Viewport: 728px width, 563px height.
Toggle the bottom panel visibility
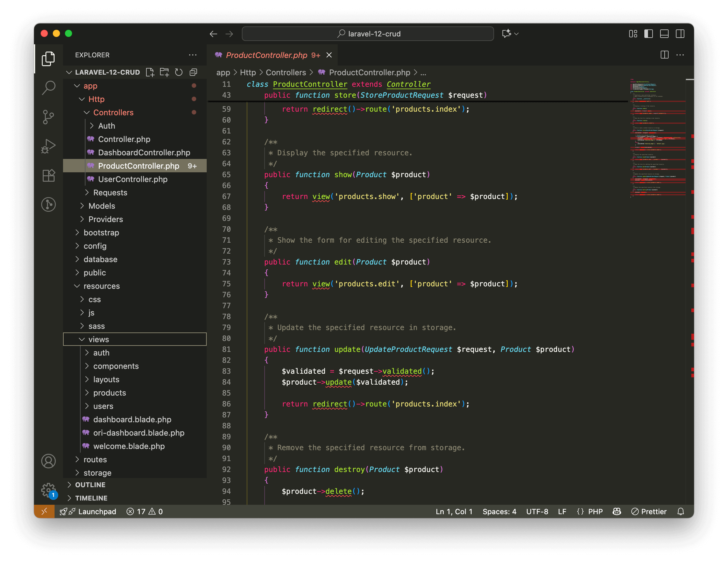click(x=664, y=34)
